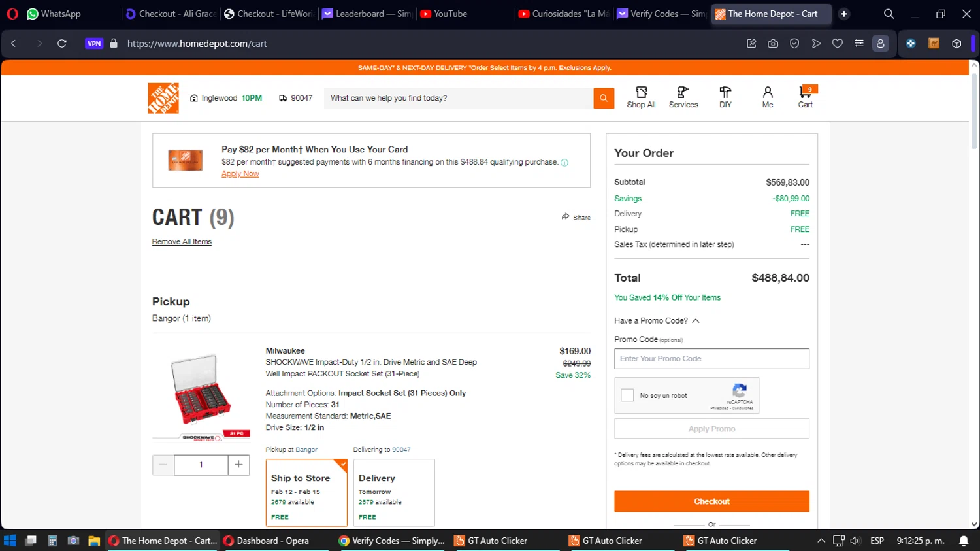Click the lock site security icon

coord(114,44)
